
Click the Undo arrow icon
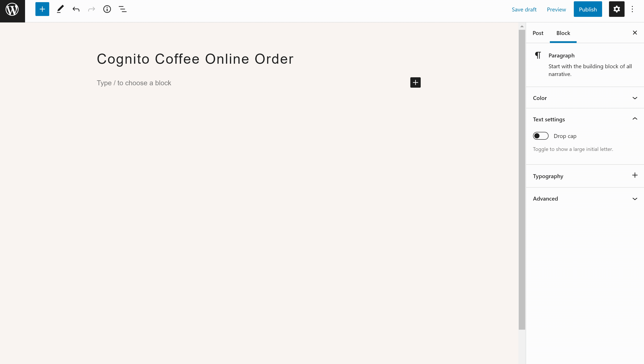coord(76,9)
